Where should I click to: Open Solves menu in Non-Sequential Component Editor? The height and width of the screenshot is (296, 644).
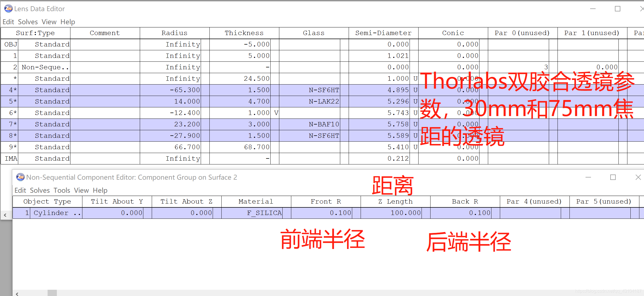pyautogui.click(x=40, y=190)
